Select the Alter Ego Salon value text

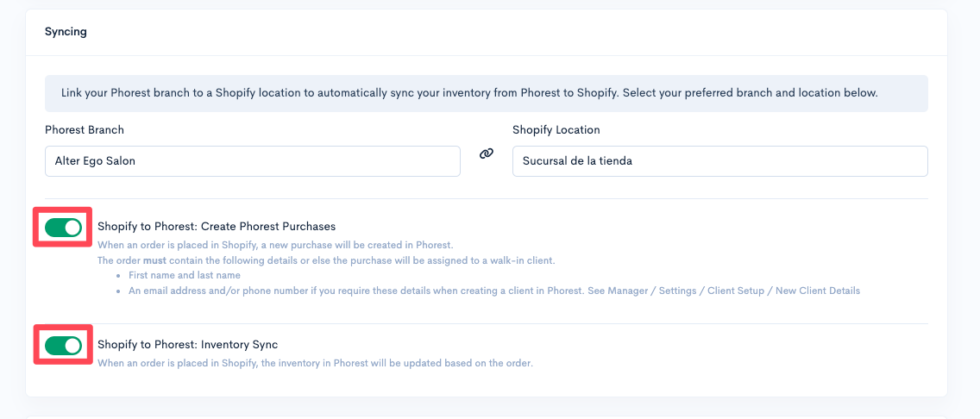[95, 161]
